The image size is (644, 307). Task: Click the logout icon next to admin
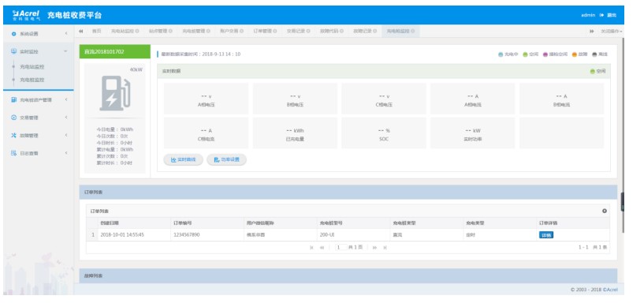pos(601,15)
